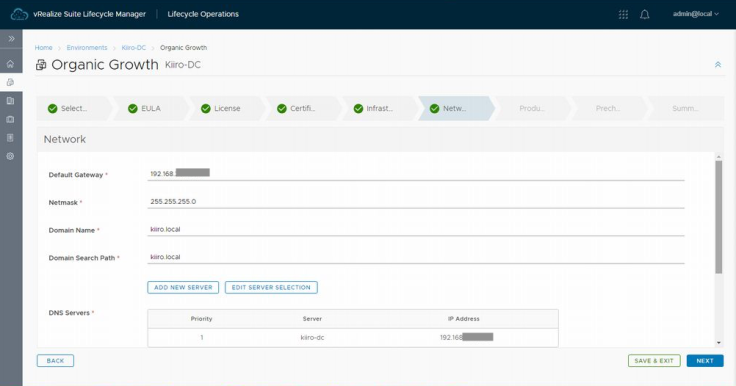The image size is (736, 386).
Task: Open the fifth sidebar icon
Action: pos(10,138)
